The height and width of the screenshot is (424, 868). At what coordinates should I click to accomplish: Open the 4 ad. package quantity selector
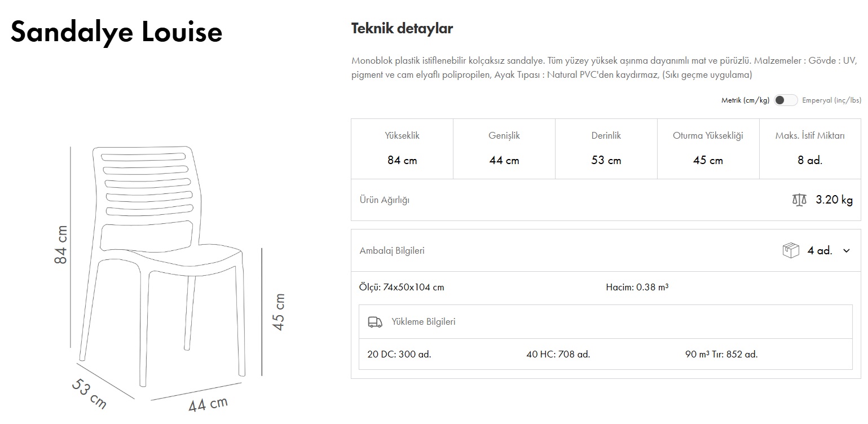(x=819, y=251)
